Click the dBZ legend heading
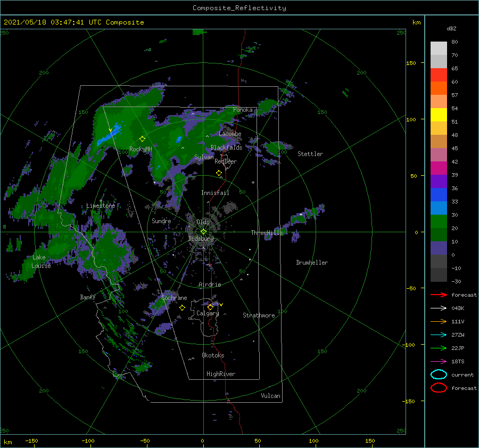The height and width of the screenshot is (448, 479). click(451, 28)
